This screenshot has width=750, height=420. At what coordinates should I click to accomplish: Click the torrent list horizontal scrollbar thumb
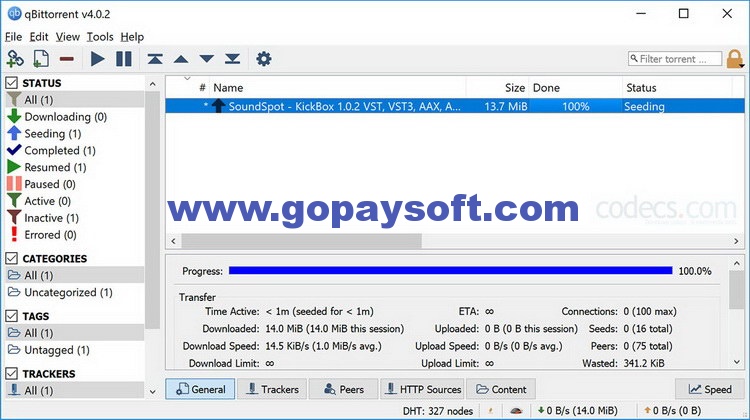tap(302, 241)
